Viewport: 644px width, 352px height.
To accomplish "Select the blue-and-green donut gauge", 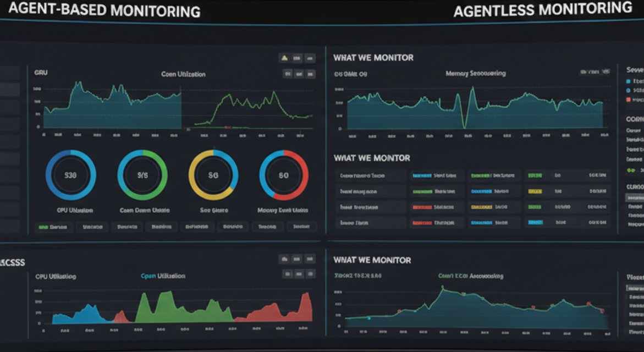I will tap(142, 176).
